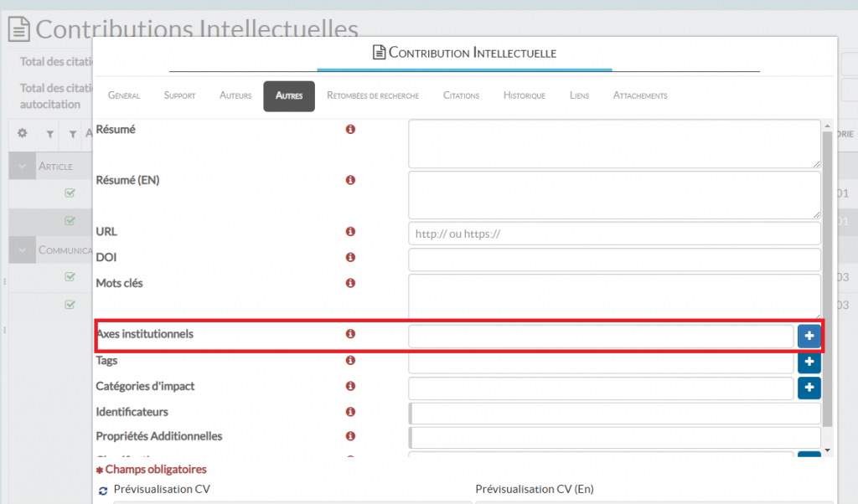The image size is (858, 504).
Task: Collapse the Article group chevron
Action: pyautogui.click(x=22, y=166)
